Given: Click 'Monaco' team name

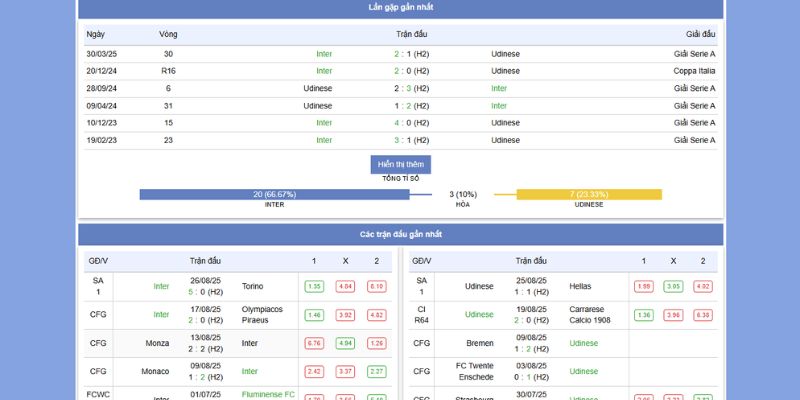Looking at the screenshot, I should coord(155,371).
